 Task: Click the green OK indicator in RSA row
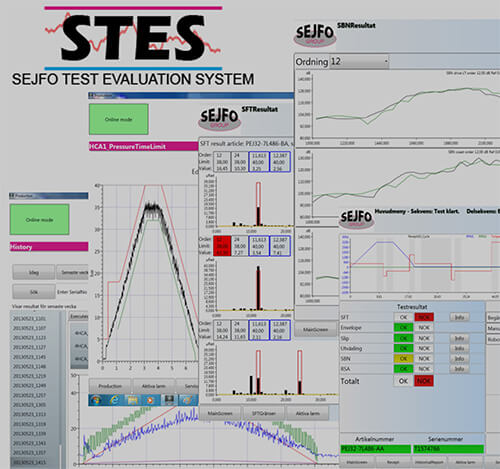403,369
